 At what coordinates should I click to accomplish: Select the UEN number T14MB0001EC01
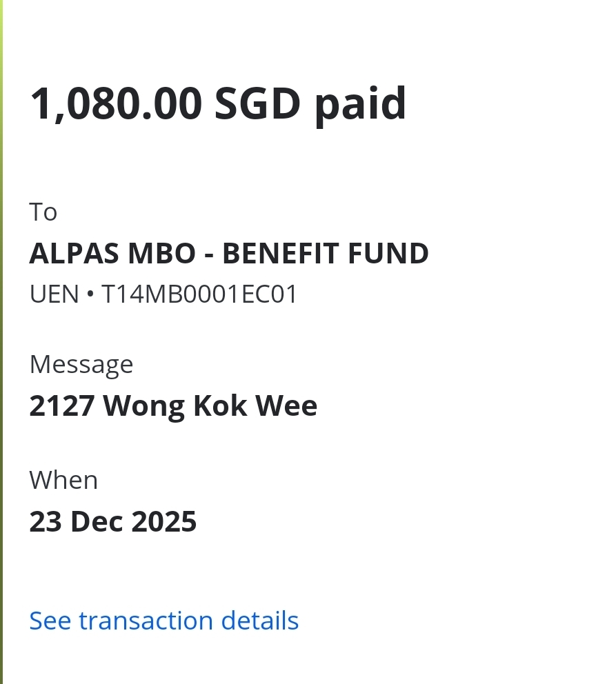199,294
